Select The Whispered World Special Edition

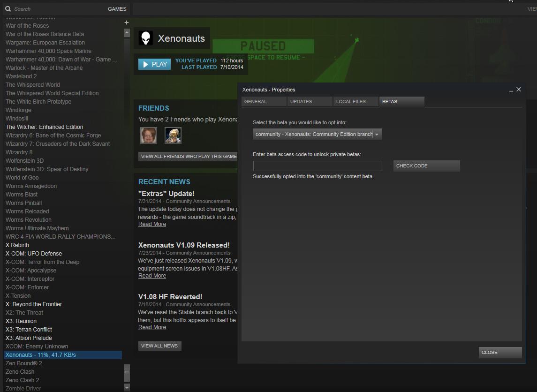tap(52, 93)
